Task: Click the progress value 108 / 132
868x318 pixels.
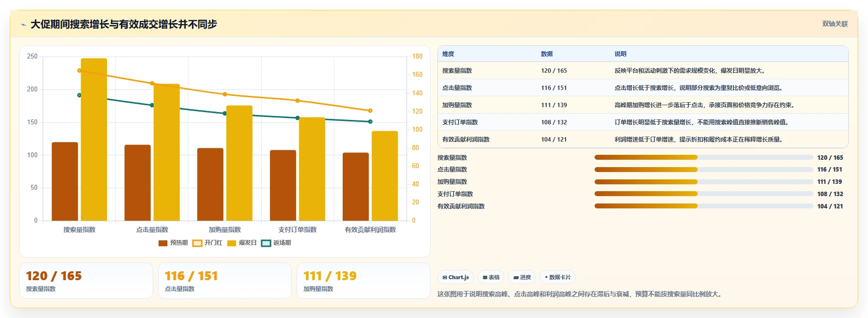Action: point(830,194)
